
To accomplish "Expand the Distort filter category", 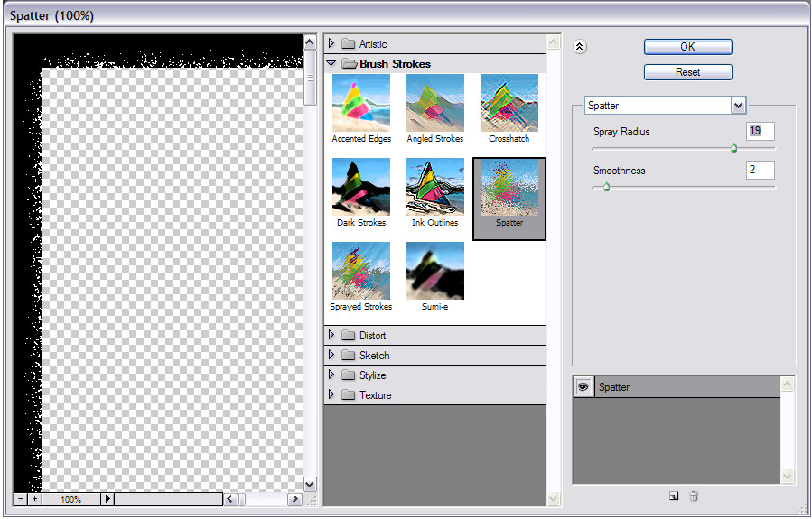I will click(331, 335).
